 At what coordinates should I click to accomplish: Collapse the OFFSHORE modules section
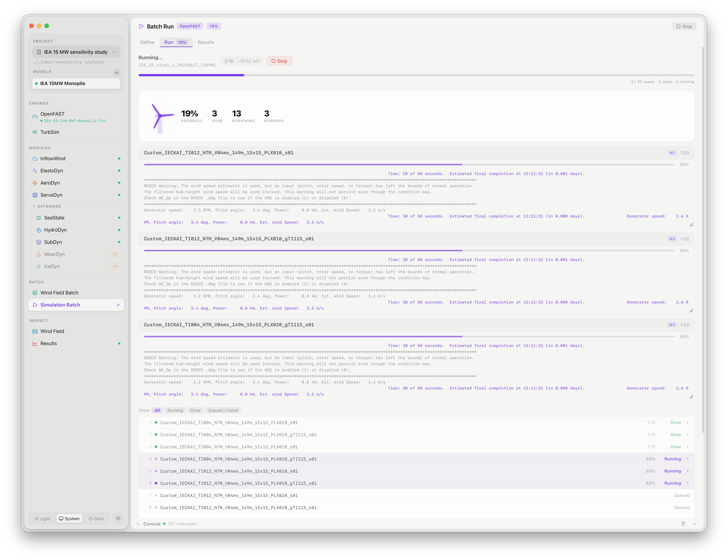pos(47,206)
